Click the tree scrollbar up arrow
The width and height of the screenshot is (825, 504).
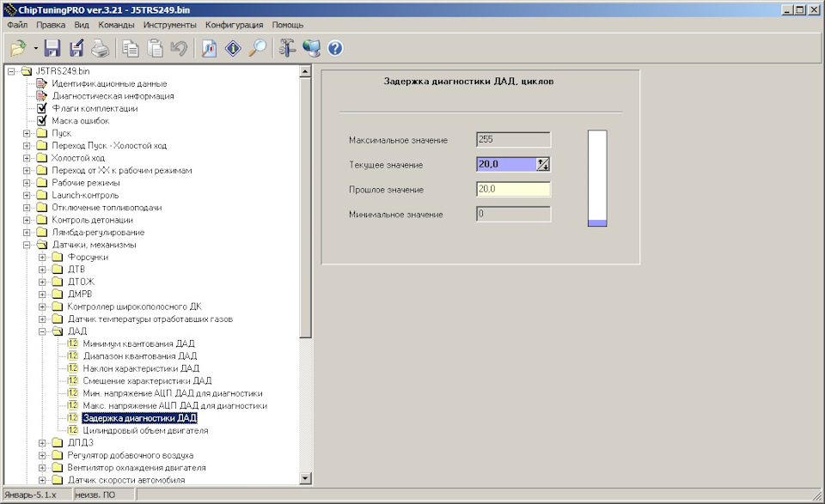click(305, 71)
